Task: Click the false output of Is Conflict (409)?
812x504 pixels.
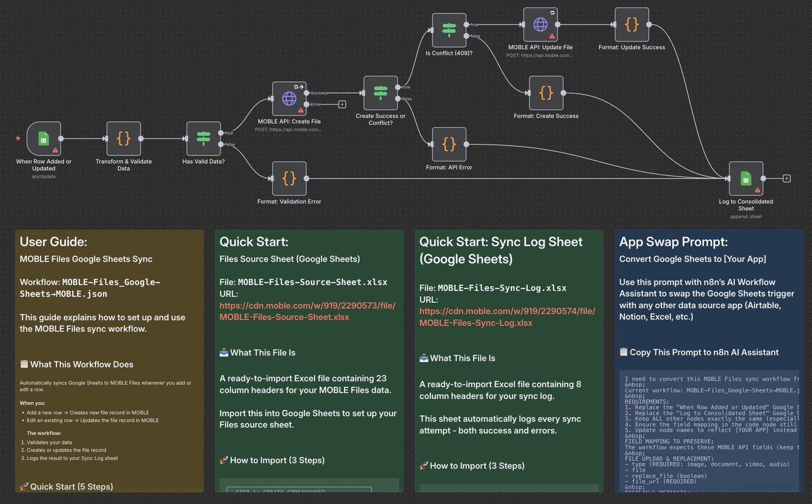Action: (x=466, y=36)
